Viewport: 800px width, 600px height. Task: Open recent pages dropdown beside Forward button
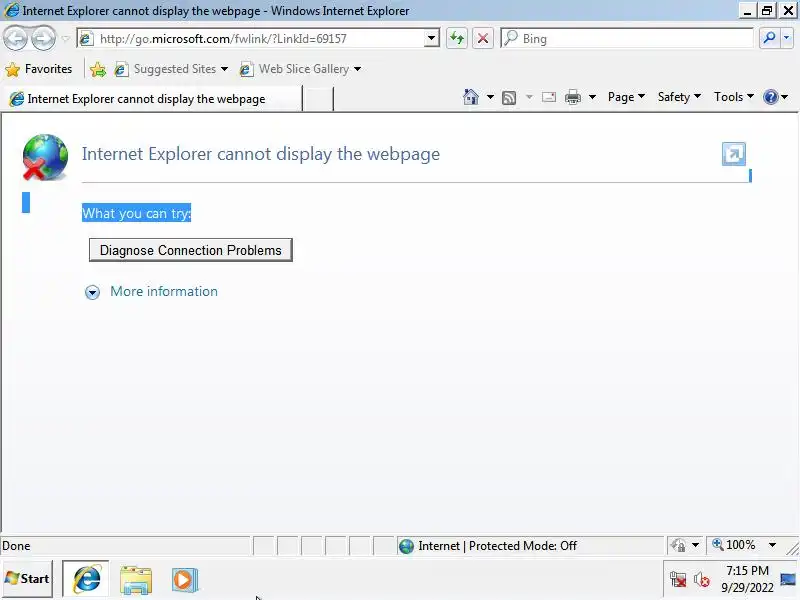pos(65,39)
